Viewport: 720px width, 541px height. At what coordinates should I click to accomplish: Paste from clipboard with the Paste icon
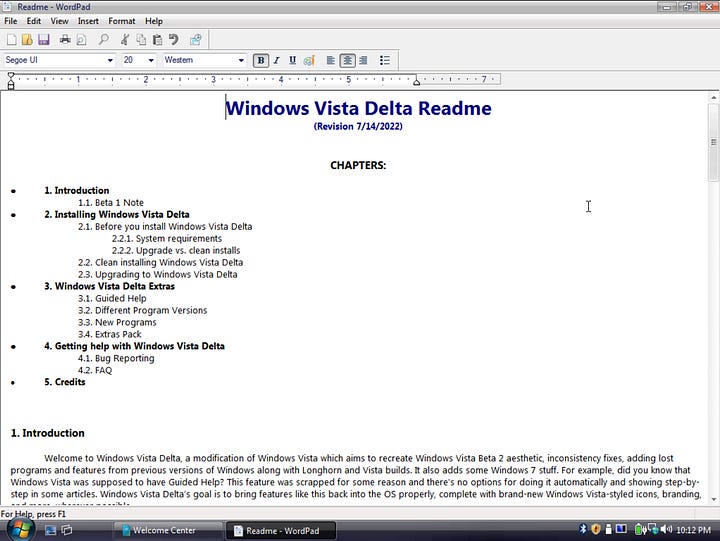click(157, 39)
